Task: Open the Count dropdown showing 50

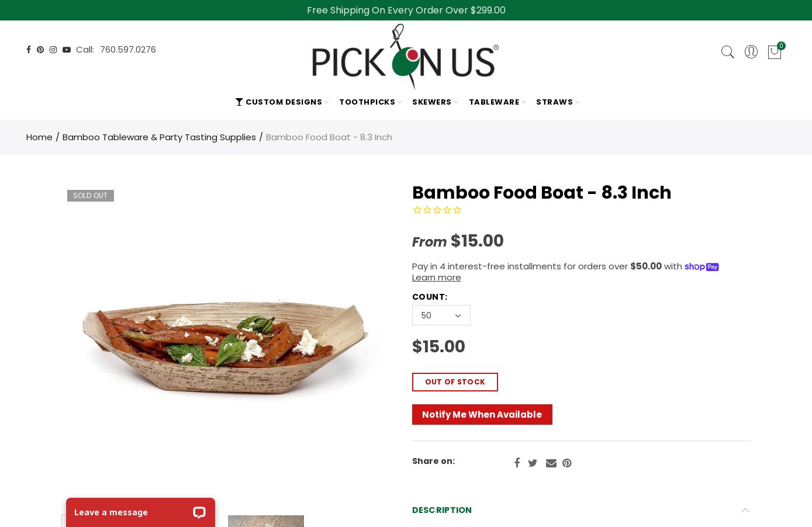Action: click(441, 315)
